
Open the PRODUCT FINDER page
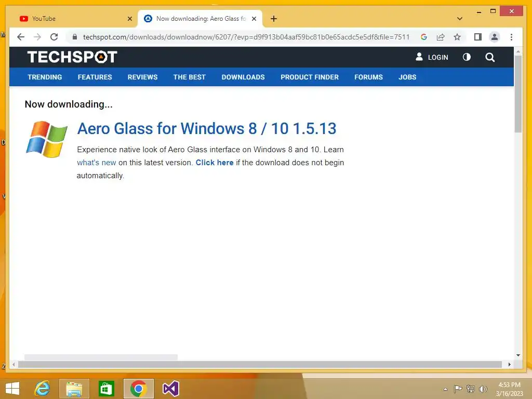[x=310, y=77]
